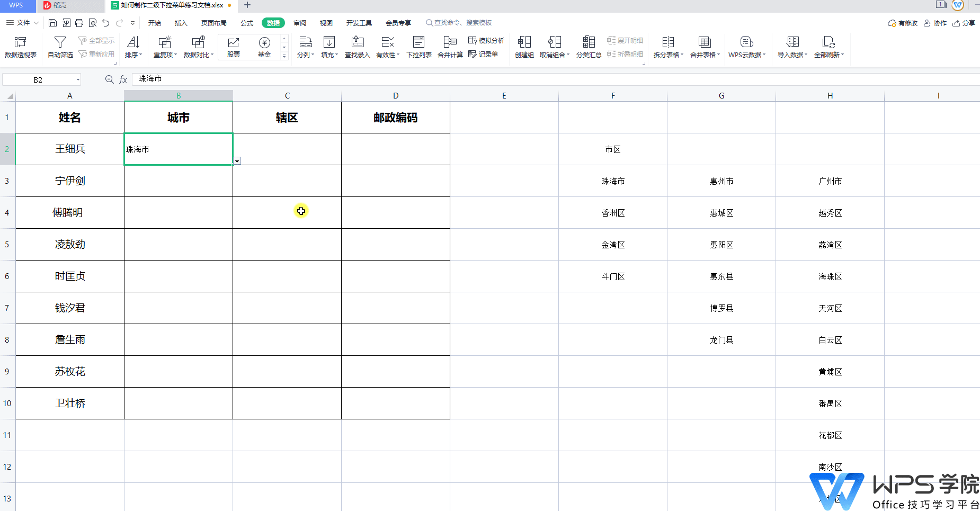Click the 分享 share button

[964, 23]
